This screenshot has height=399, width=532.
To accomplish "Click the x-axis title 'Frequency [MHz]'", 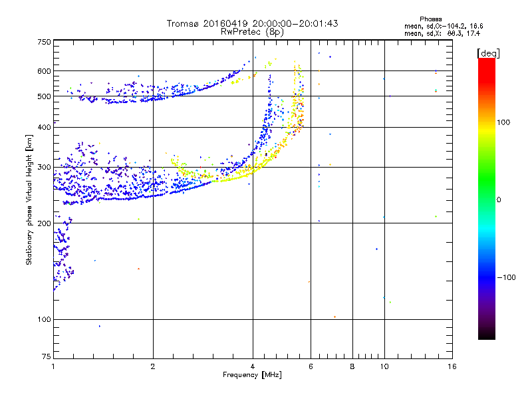I will tap(252, 375).
